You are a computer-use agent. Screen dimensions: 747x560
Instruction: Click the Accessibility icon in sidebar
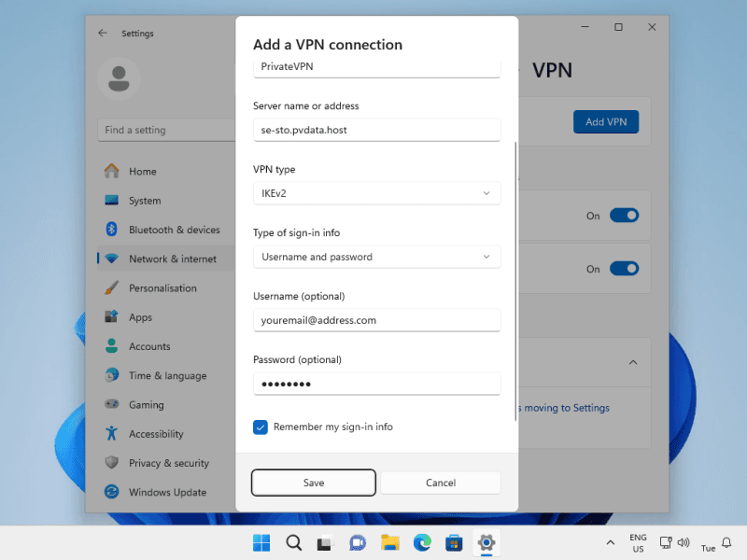point(111,434)
